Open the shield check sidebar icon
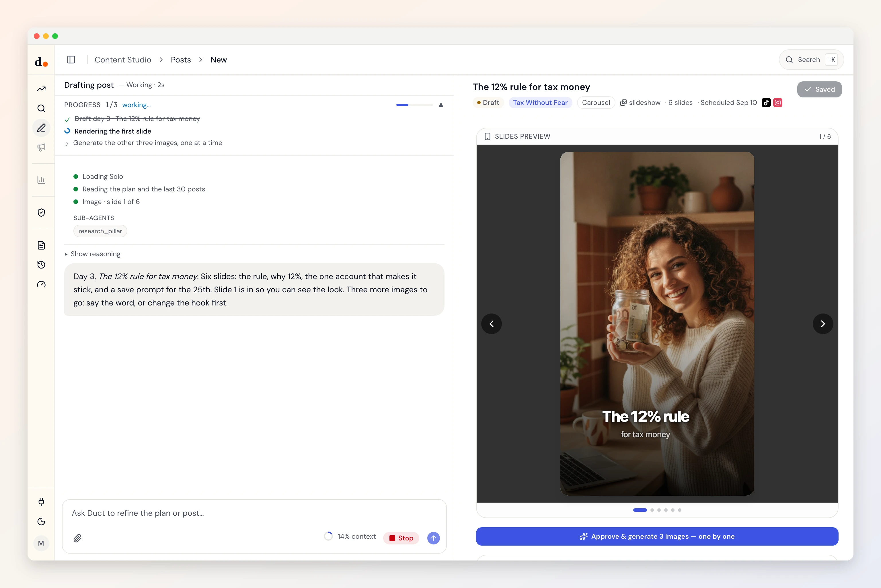 coord(41,213)
